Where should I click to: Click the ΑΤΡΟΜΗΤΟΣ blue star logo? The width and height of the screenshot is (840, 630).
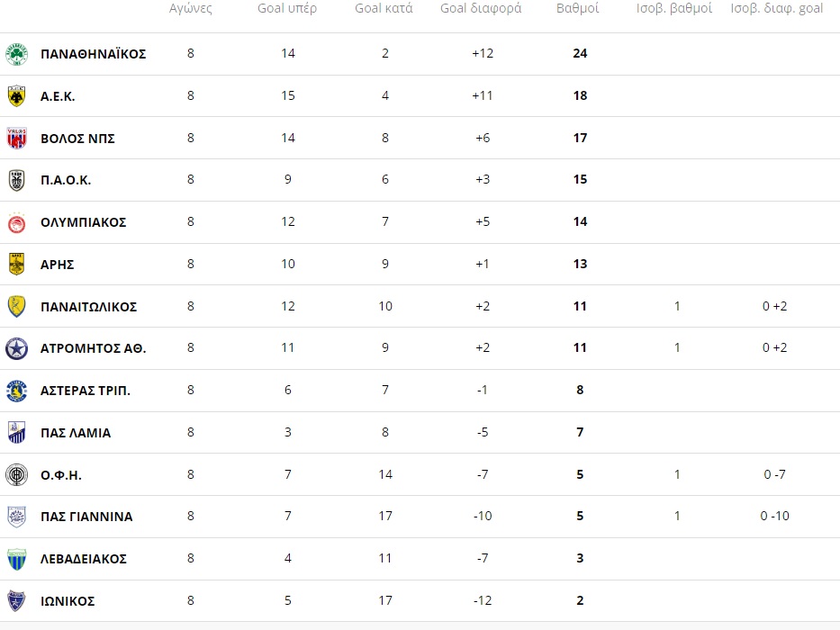pos(16,349)
